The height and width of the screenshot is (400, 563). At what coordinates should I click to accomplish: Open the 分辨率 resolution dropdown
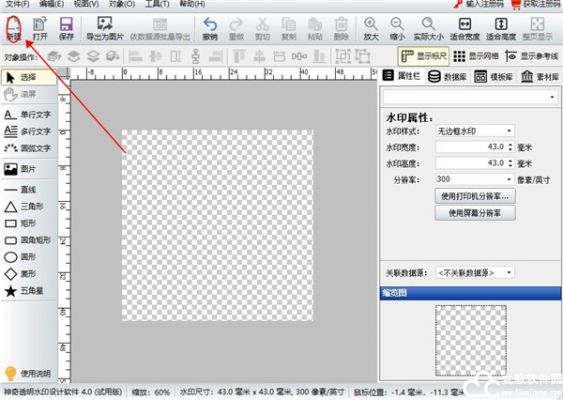click(x=475, y=179)
